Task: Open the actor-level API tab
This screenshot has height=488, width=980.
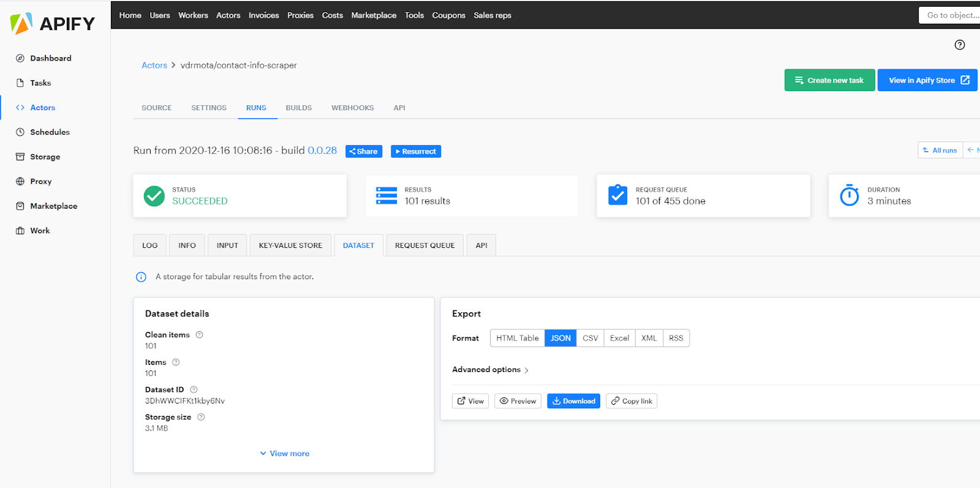Action: click(x=399, y=108)
